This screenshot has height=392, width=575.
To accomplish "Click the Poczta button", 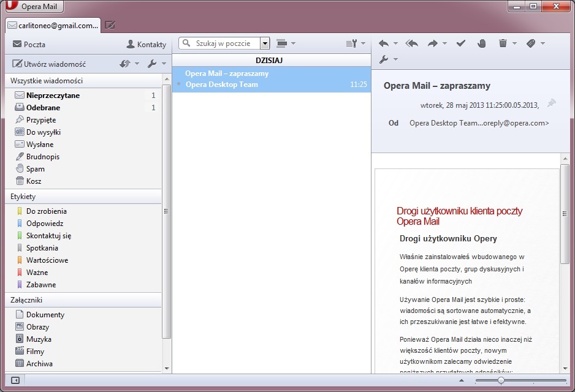I will point(29,44).
